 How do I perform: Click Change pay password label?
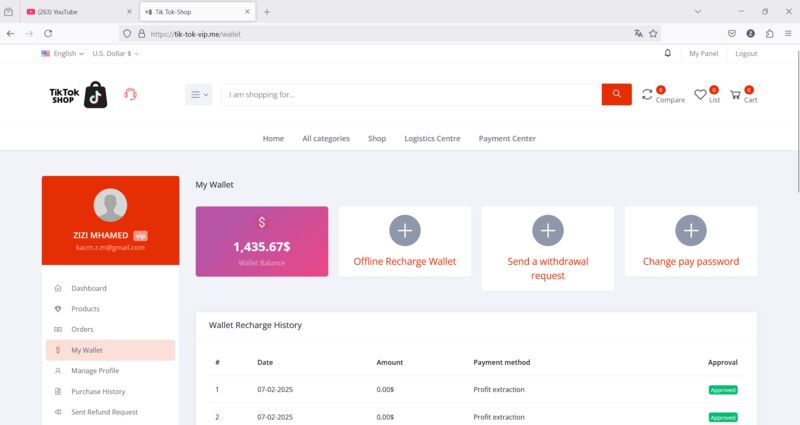click(691, 262)
